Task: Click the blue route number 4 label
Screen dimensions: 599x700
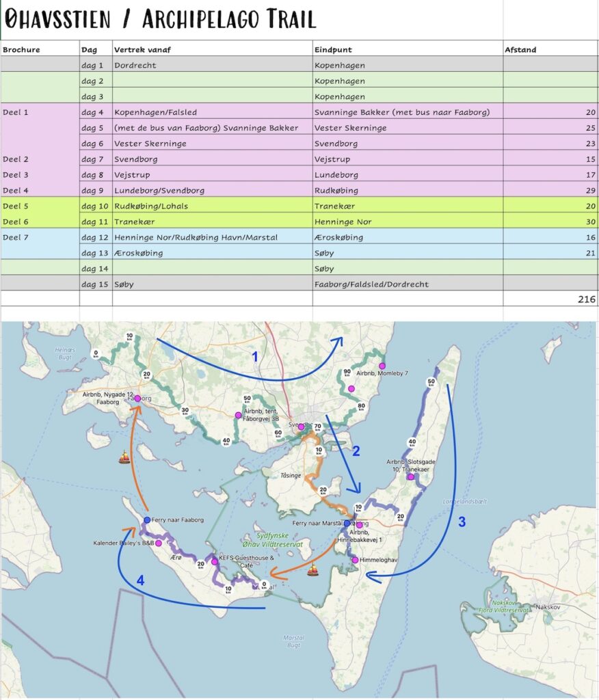Action: tap(140, 581)
